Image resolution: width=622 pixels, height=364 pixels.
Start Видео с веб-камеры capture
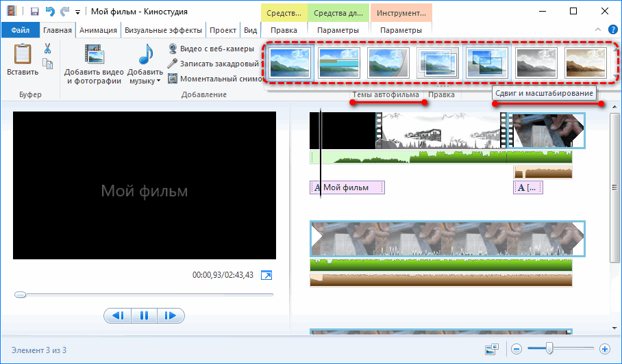click(210, 49)
